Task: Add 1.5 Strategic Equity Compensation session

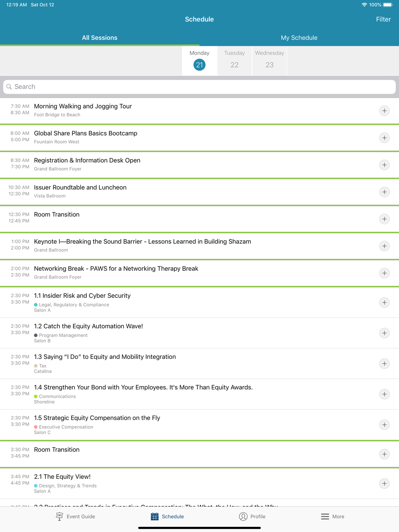Action: pos(384,425)
